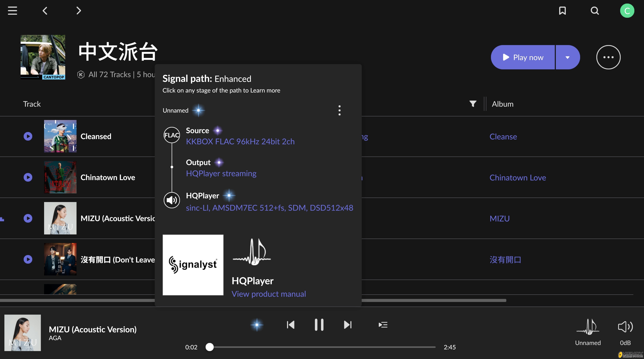Click the FLAC source stage icon
This screenshot has height=359, width=644.
click(x=171, y=135)
